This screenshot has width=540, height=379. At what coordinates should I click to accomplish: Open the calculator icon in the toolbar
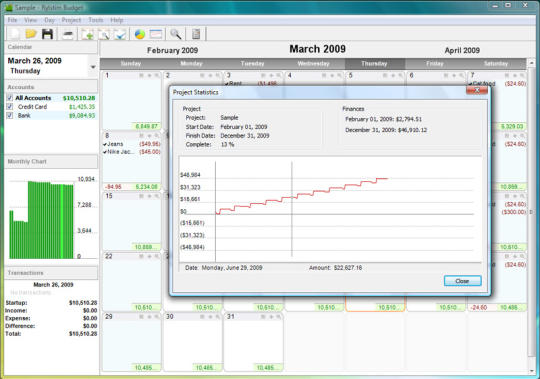pyautogui.click(x=196, y=34)
